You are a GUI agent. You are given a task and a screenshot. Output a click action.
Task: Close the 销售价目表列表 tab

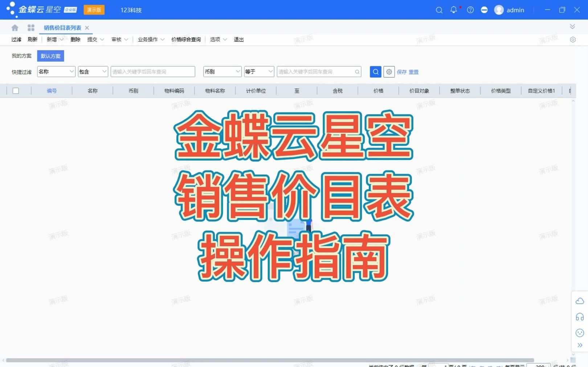click(87, 28)
